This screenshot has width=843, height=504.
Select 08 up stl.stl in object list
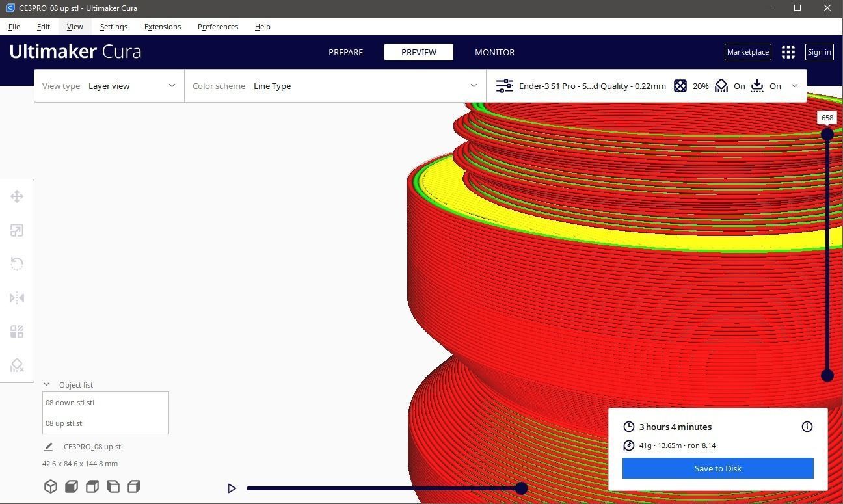(105, 423)
